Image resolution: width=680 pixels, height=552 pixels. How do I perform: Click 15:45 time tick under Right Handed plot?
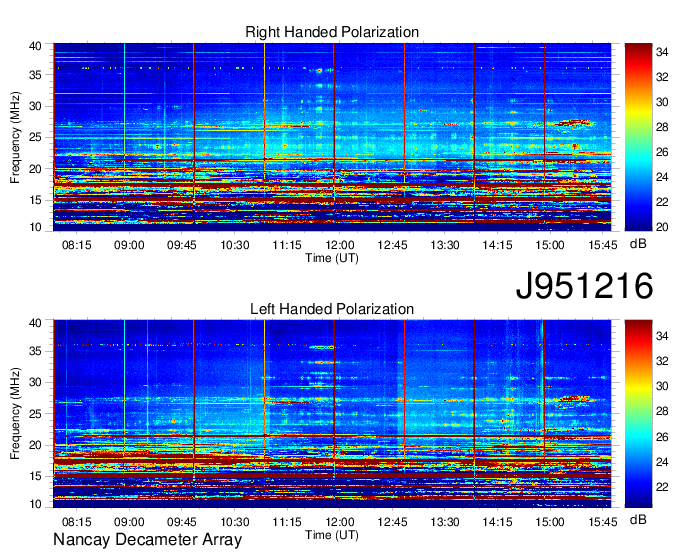click(x=603, y=245)
